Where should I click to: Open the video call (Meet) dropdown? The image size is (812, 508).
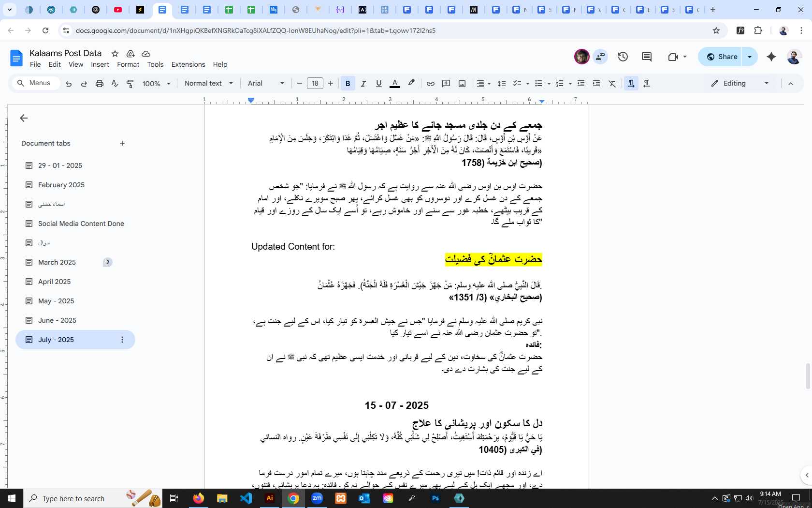point(677,57)
